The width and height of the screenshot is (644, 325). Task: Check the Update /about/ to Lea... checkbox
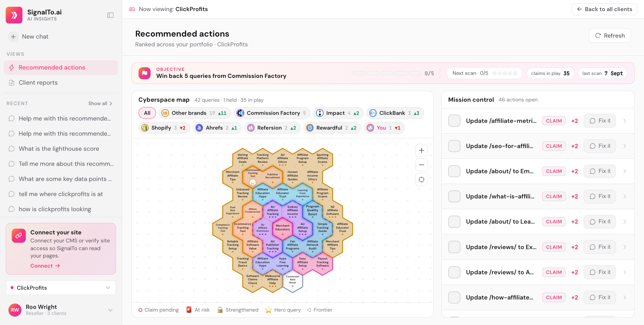coord(454,222)
